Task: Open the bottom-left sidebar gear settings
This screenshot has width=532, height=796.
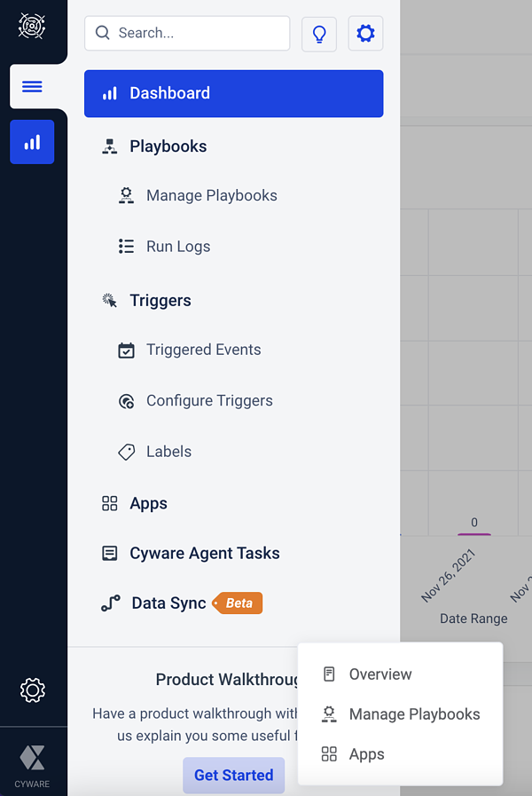Action: click(x=33, y=690)
